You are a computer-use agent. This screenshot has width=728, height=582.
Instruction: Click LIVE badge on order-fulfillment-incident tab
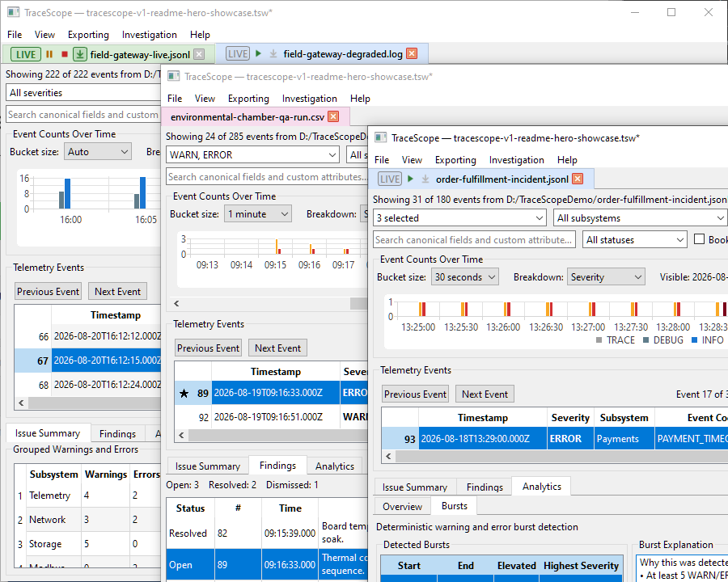[390, 179]
